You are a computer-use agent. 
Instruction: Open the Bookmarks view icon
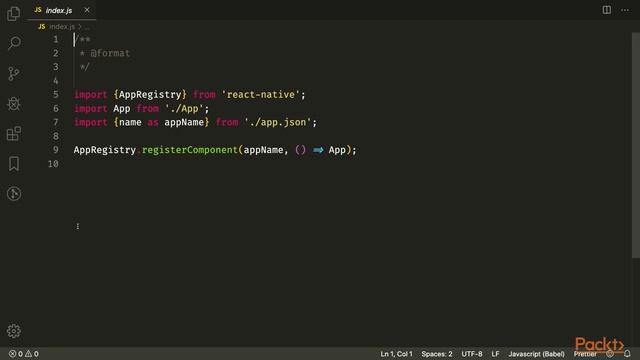[14, 164]
